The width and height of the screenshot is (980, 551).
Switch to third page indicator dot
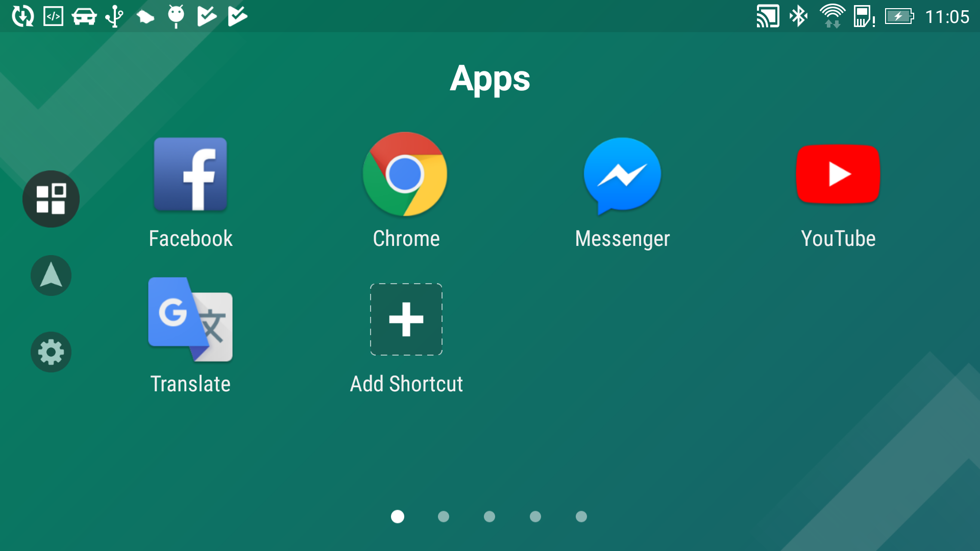pos(489,517)
